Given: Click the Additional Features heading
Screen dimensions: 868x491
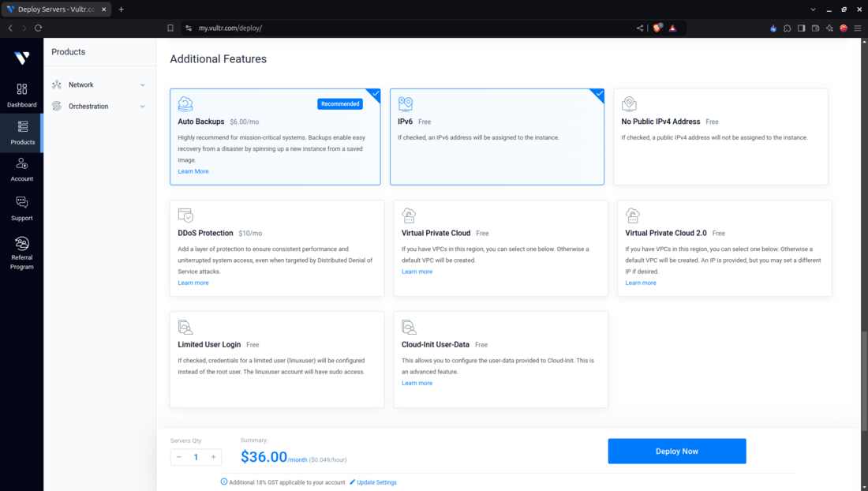Looking at the screenshot, I should pos(218,59).
